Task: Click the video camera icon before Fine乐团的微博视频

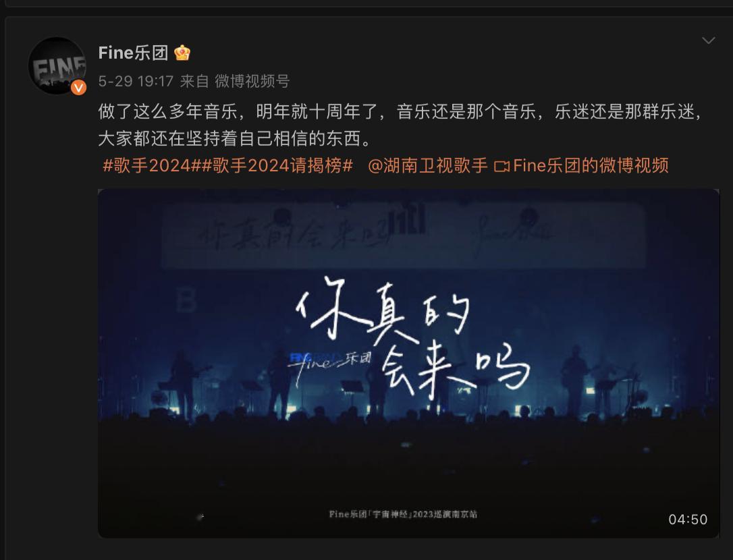Action: [x=501, y=167]
